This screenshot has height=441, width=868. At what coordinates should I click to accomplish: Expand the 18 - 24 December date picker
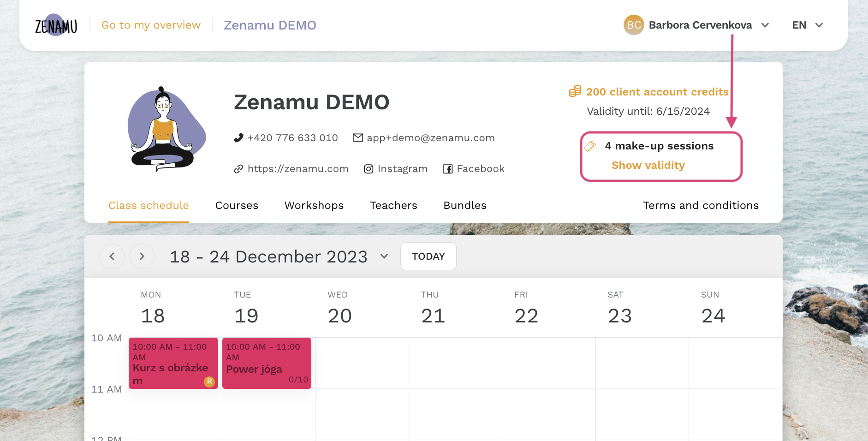point(384,256)
